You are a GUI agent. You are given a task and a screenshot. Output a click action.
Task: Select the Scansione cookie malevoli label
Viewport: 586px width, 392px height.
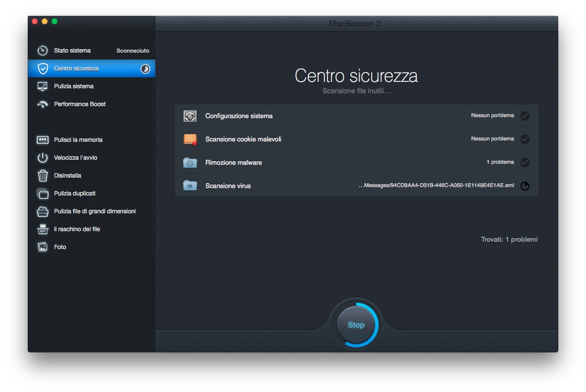(243, 139)
